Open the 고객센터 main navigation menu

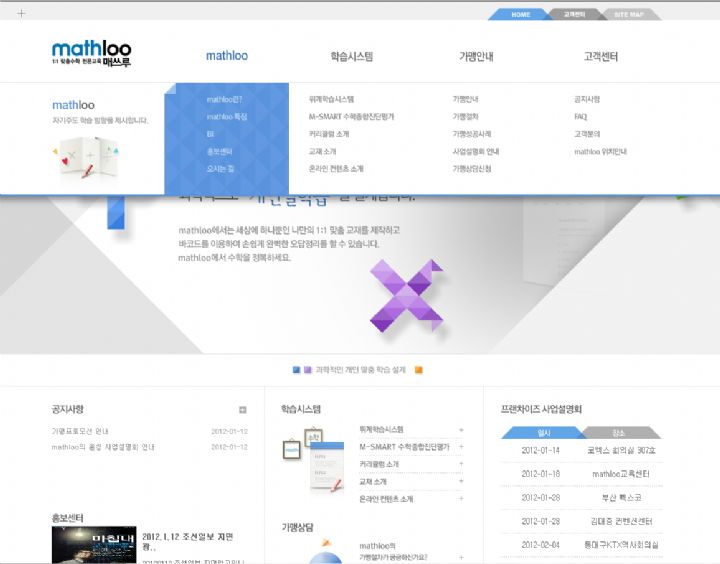click(601, 56)
